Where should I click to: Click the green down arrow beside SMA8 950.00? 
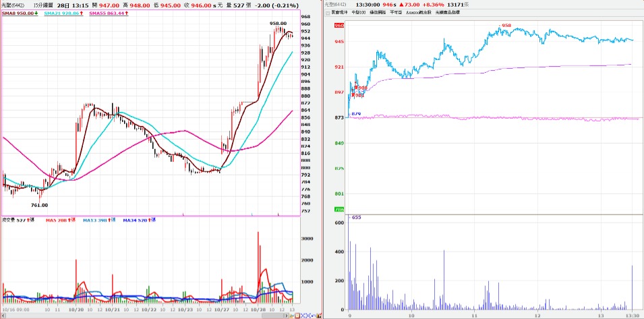36,13
